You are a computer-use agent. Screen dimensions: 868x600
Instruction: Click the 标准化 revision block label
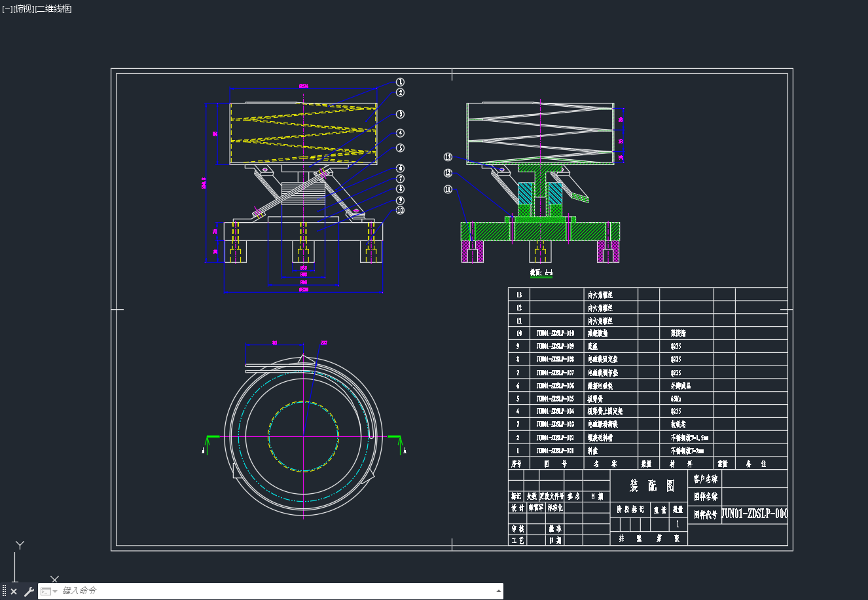555,508
